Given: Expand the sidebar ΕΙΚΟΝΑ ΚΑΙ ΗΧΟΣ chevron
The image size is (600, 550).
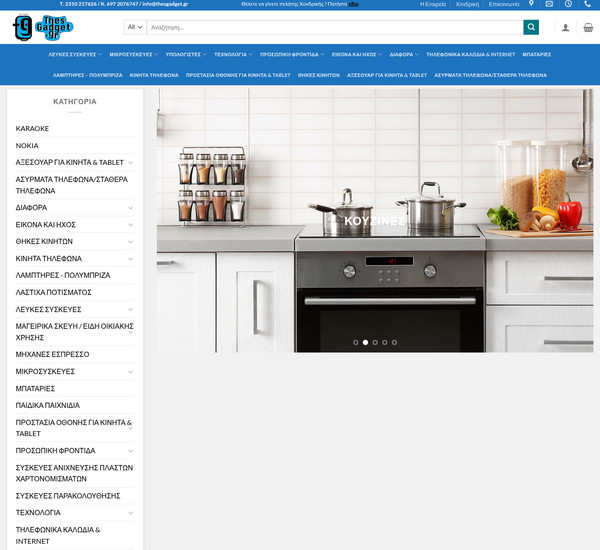Looking at the screenshot, I should coord(130,225).
